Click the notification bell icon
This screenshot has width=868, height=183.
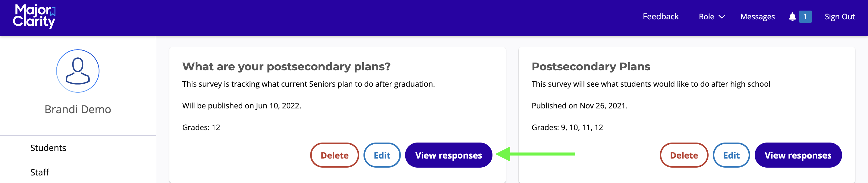[792, 17]
